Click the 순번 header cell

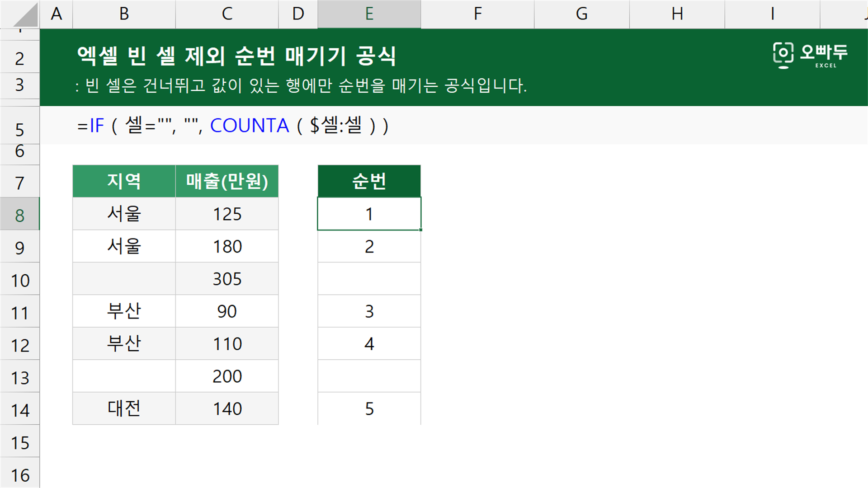[x=369, y=181]
